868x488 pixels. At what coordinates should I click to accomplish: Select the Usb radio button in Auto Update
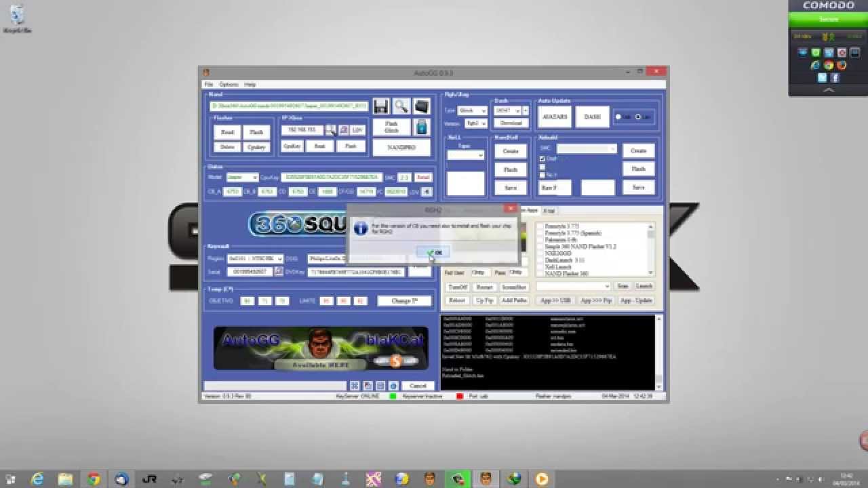618,117
